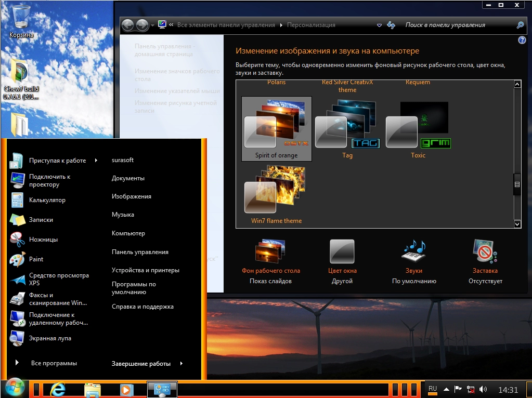Screen dimensions: 532x398
Task: Click the help question mark icon
Action: (522, 40)
